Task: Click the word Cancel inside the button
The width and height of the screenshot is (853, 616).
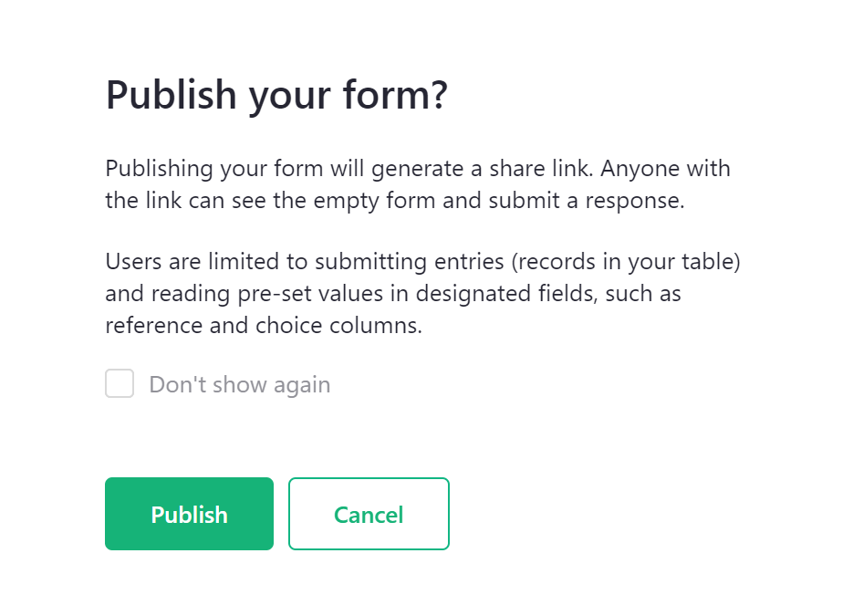Action: (369, 514)
